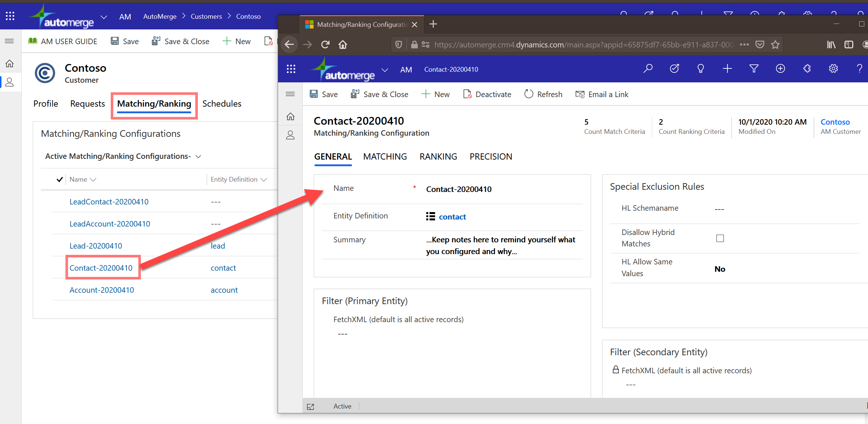This screenshot has height=424, width=868.
Task: Check the Disallow Hybrid Matches checkbox
Action: [720, 238]
